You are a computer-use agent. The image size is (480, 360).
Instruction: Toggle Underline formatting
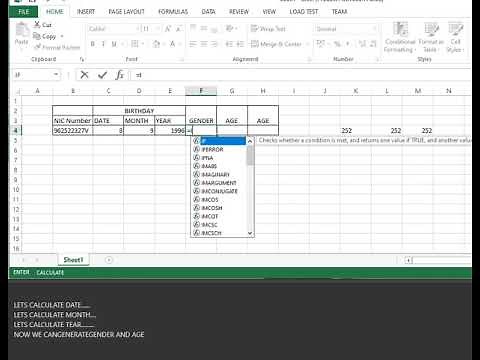pos(114,44)
